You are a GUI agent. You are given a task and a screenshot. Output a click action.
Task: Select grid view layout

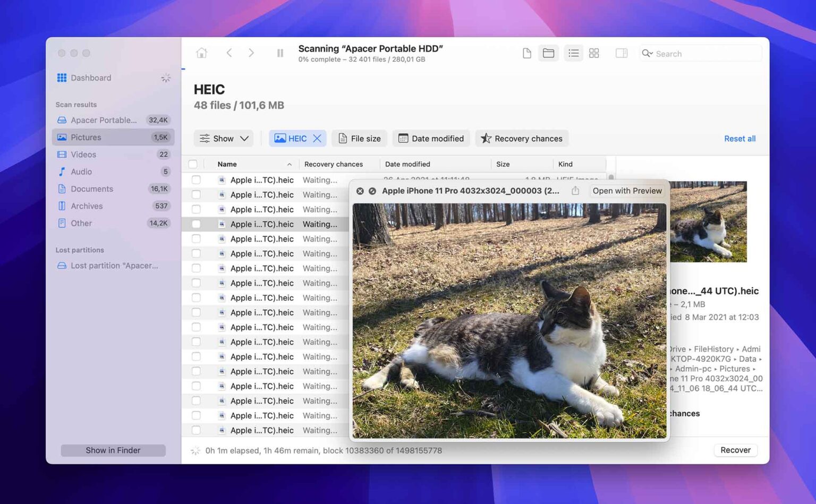coord(594,53)
